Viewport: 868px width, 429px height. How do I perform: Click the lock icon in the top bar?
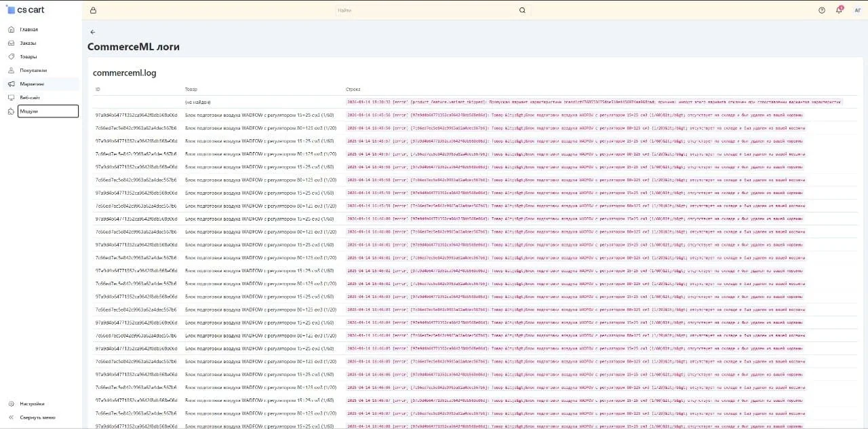click(x=93, y=10)
